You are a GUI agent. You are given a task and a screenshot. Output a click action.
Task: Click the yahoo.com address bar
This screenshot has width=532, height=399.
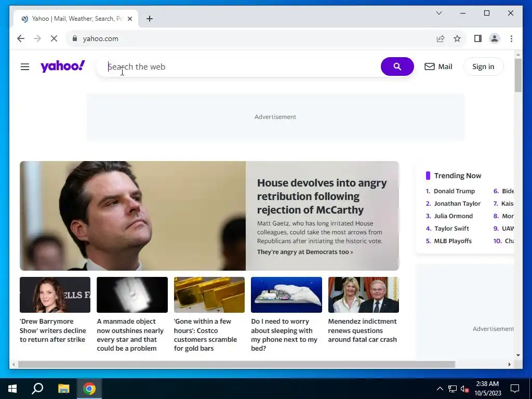coord(251,38)
